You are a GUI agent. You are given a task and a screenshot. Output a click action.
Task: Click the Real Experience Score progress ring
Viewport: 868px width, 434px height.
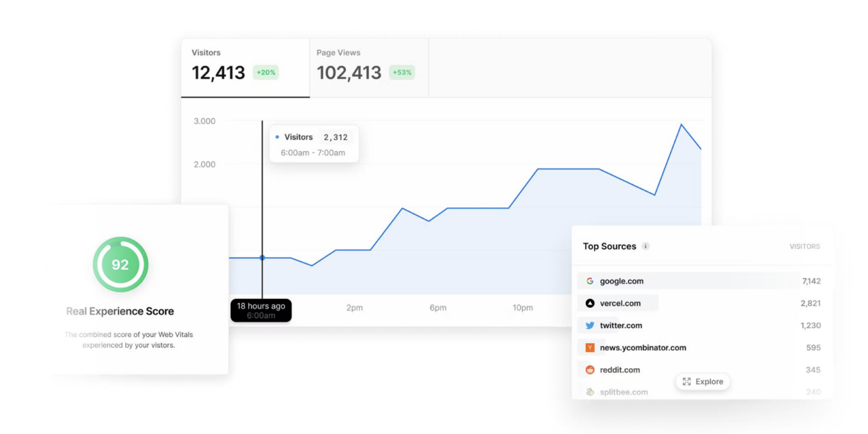120,264
